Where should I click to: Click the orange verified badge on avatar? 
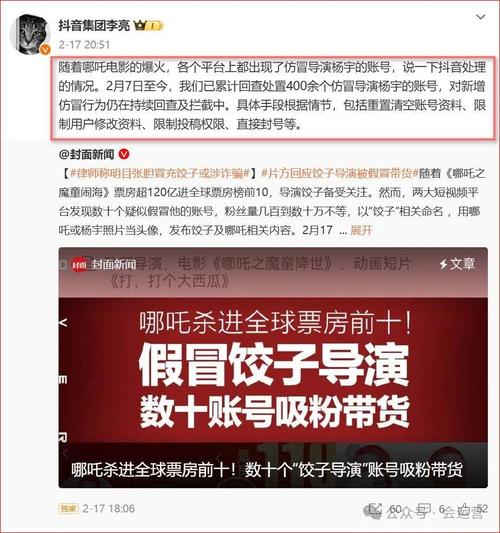point(45,50)
